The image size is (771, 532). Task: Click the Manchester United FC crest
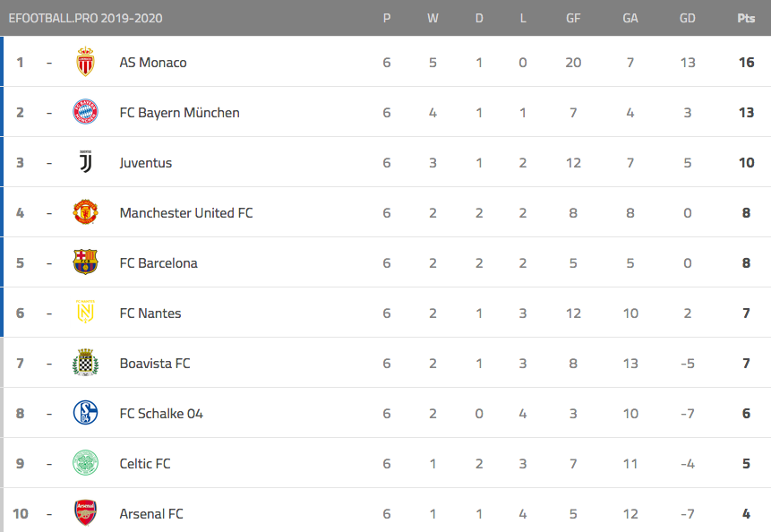[86, 212]
